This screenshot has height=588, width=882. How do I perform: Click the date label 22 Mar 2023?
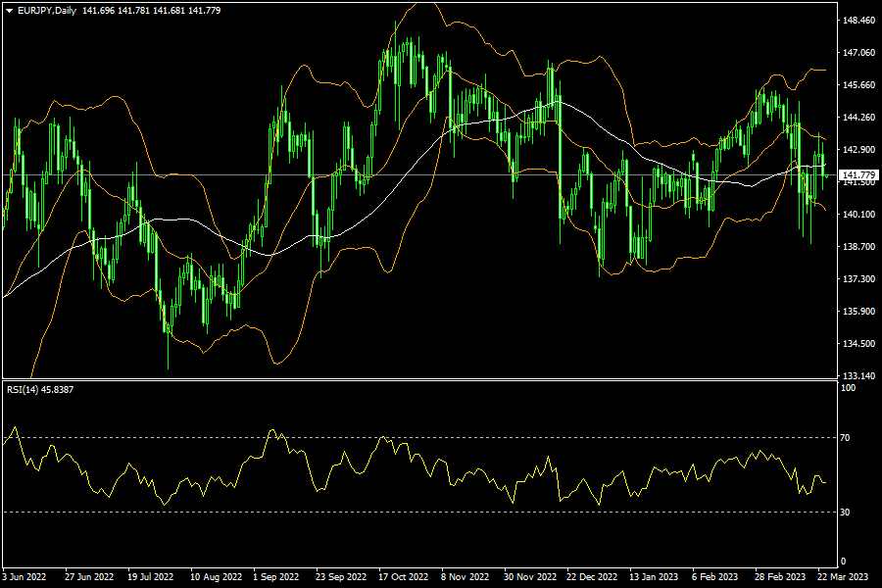pos(843,577)
